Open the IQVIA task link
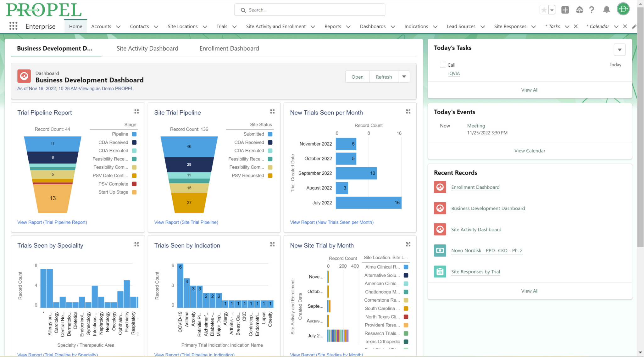644x357 pixels. click(x=454, y=73)
